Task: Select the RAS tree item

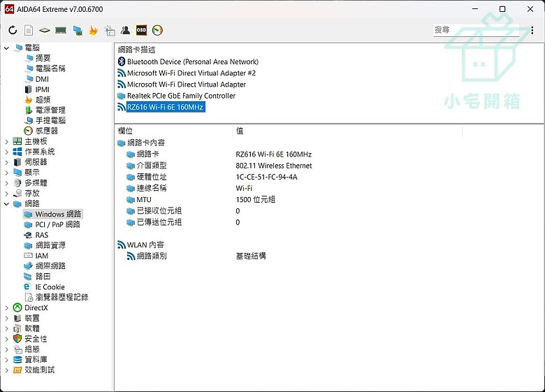Action: click(x=42, y=235)
